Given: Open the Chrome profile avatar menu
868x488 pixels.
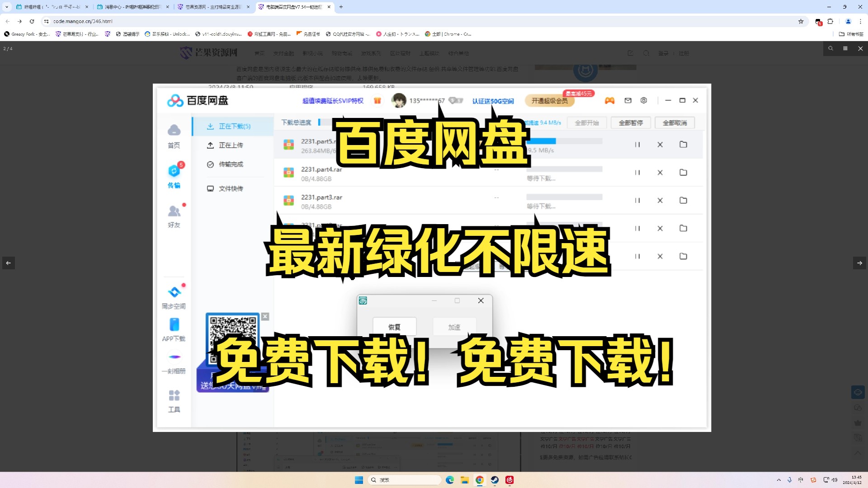Looking at the screenshot, I should click(848, 21).
